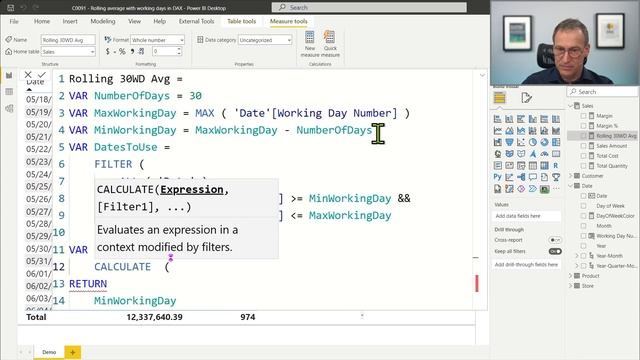
Task: Collapse the Sales table in Fields
Action: pyautogui.click(x=571, y=106)
